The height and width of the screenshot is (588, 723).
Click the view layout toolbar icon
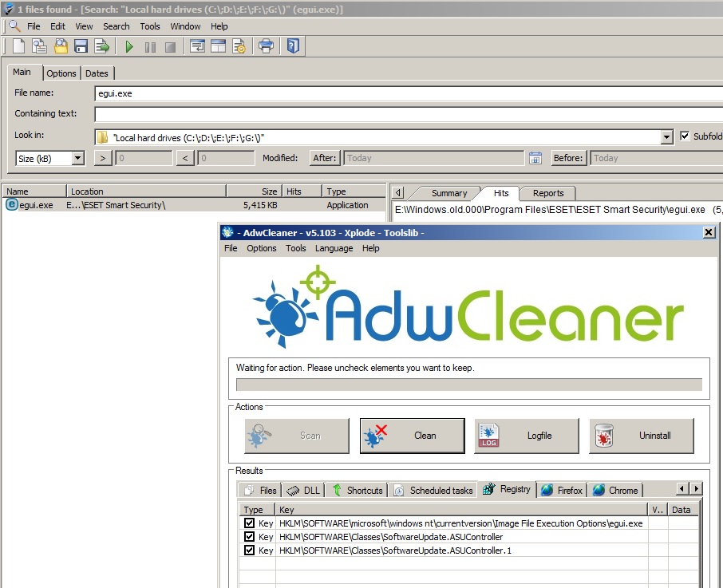click(x=197, y=46)
